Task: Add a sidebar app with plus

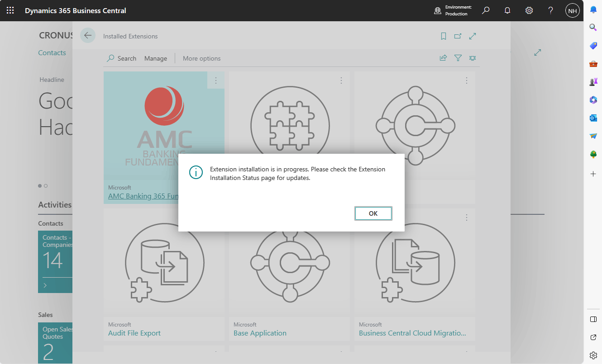Action: click(x=593, y=174)
